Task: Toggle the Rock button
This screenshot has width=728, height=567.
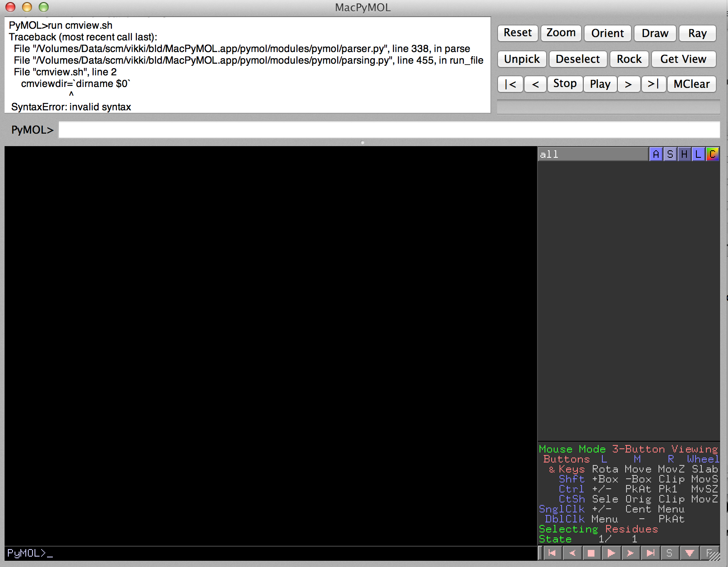Action: (629, 59)
